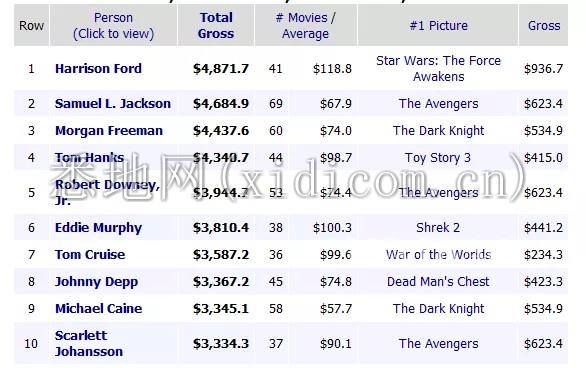Open Tom Cruise's person page

[90, 255]
